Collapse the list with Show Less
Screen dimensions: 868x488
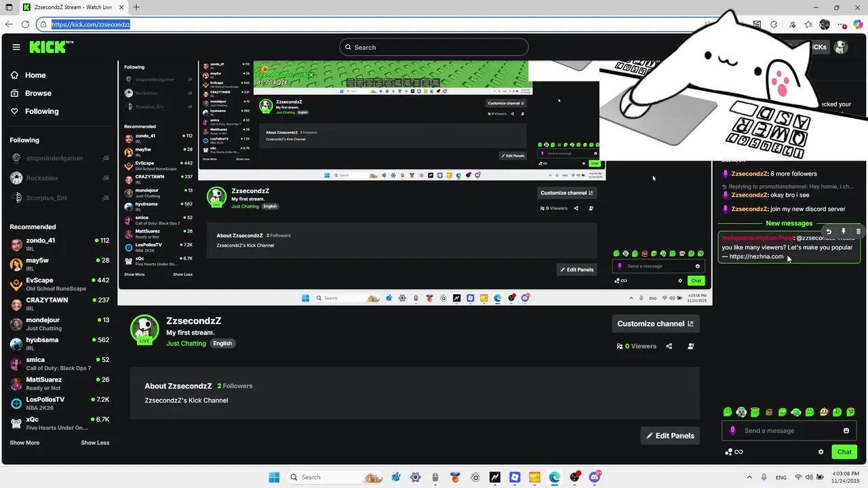(95, 443)
